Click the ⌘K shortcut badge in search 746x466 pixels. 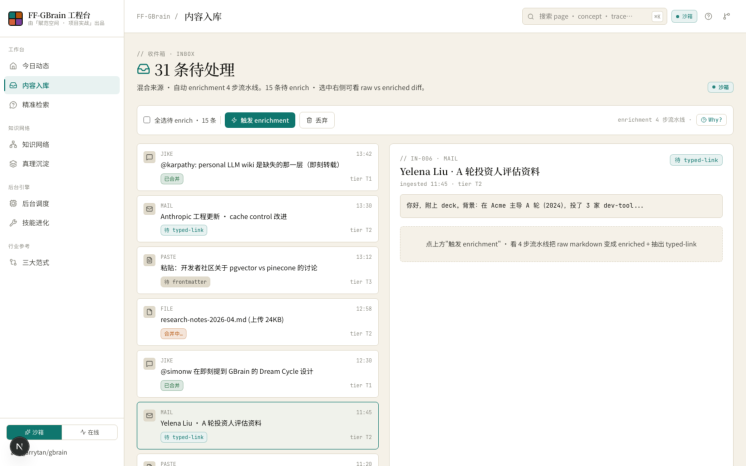[x=657, y=17]
